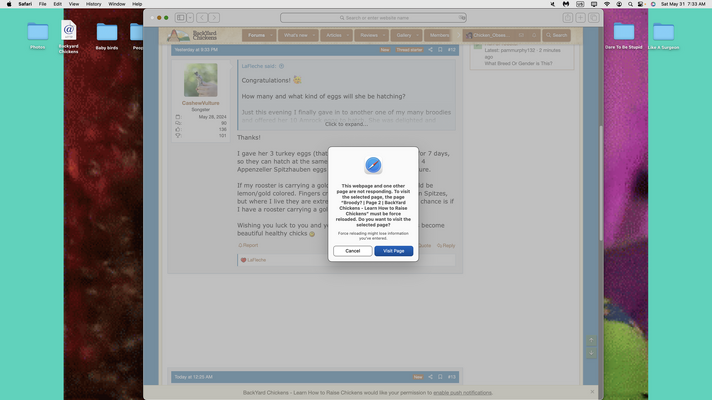
Task: Click post number #13 link
Action: [451, 377]
